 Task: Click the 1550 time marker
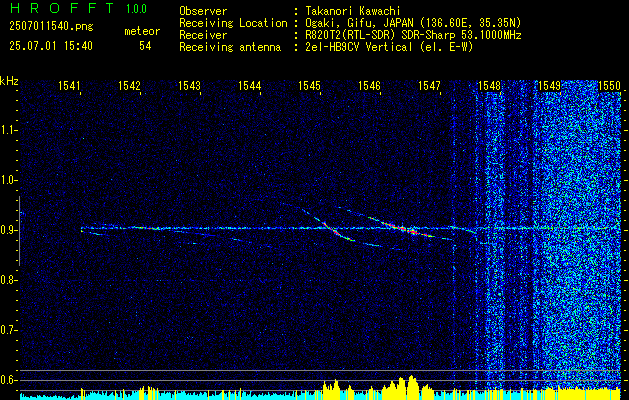[x=609, y=85]
